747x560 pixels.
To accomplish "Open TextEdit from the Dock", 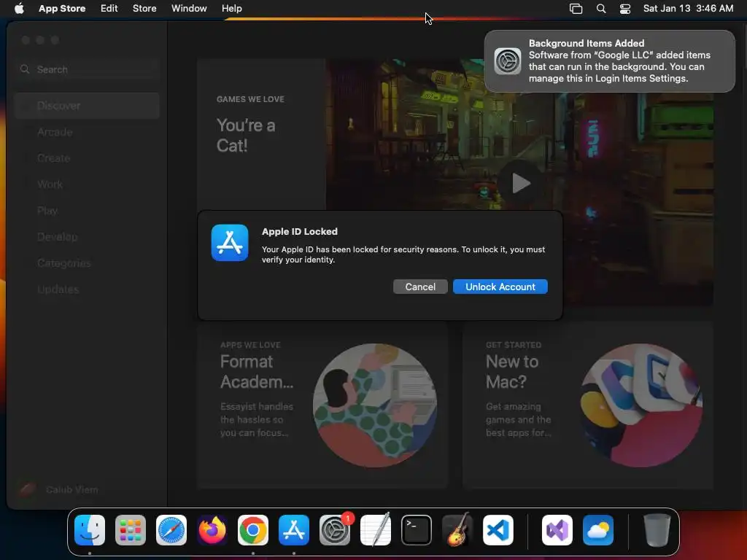I will point(376,530).
